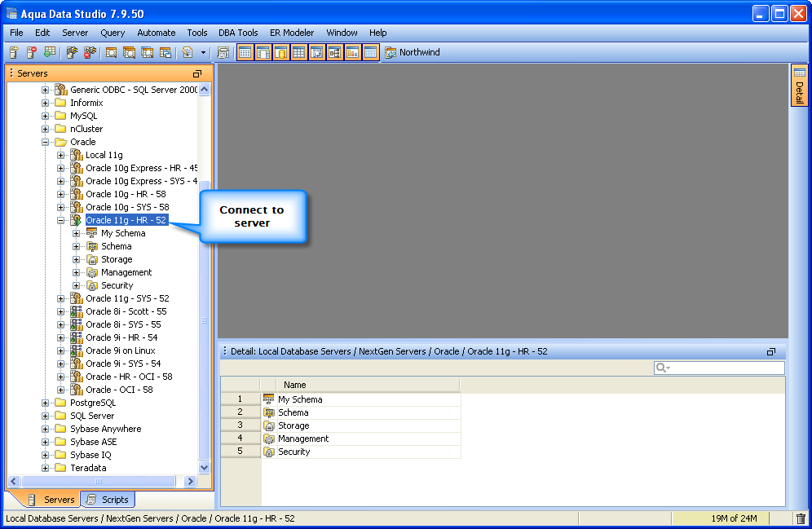Open the File menu

16,33
